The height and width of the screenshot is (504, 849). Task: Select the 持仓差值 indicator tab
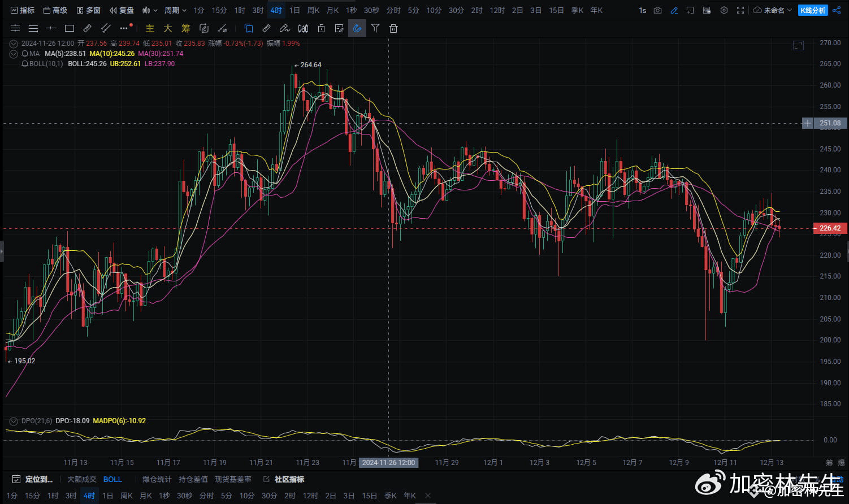click(193, 479)
